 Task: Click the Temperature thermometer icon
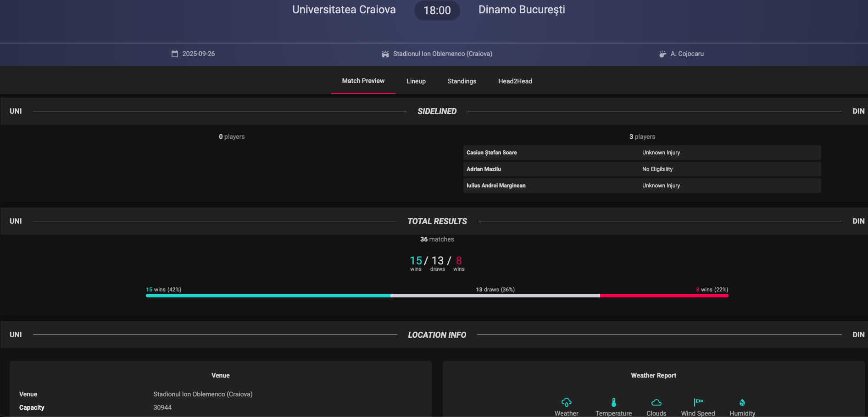pyautogui.click(x=614, y=402)
